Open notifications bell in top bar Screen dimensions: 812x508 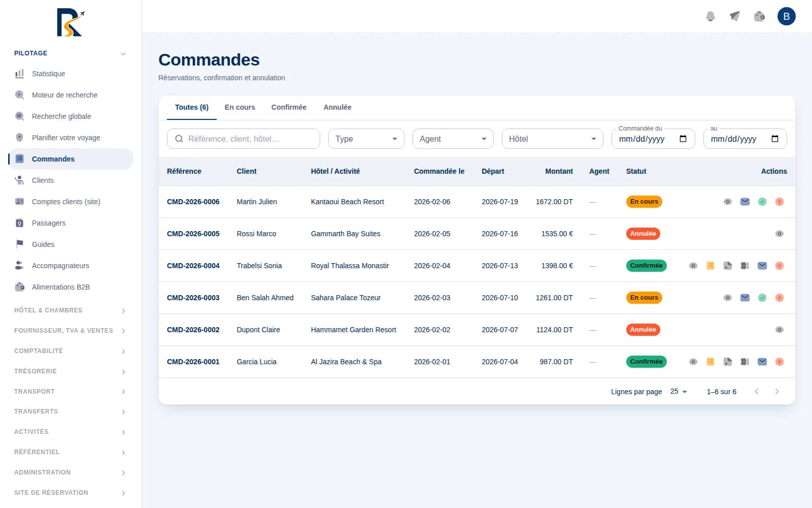710,16
